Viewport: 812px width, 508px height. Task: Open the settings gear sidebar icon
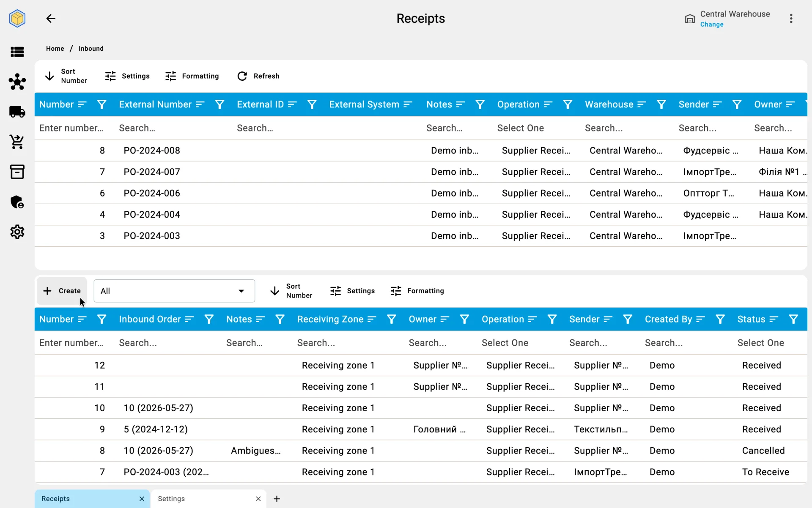pos(17,232)
